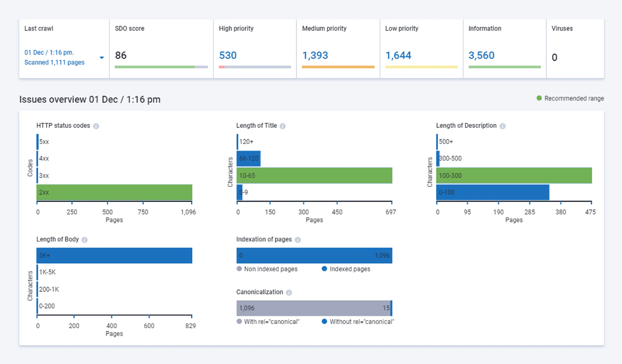
Task: Click the Indexed pages legend label
Action: [350, 269]
